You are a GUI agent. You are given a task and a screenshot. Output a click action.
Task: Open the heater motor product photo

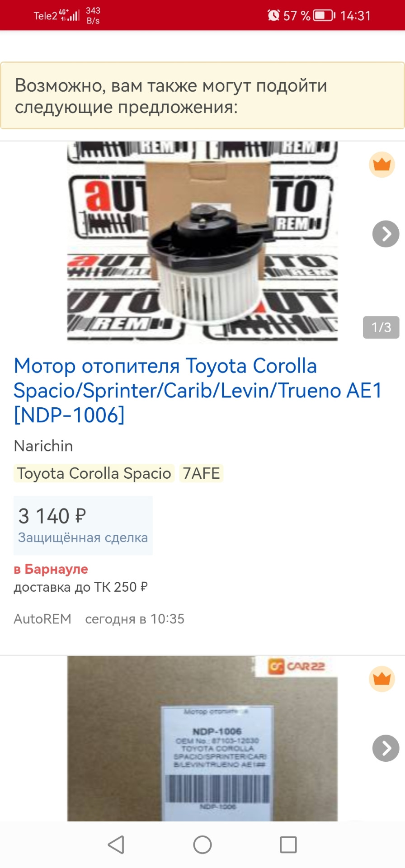click(202, 241)
